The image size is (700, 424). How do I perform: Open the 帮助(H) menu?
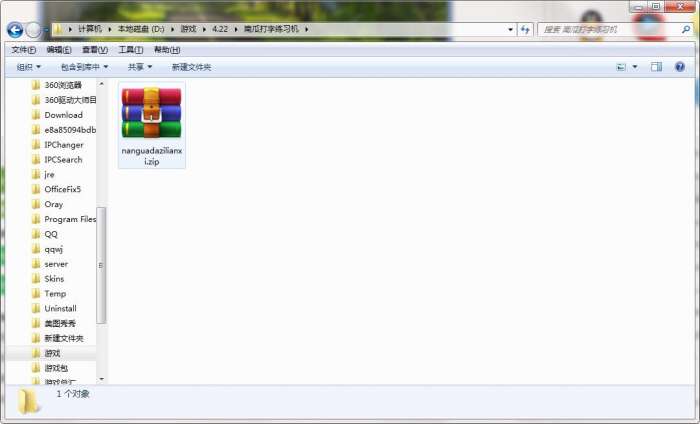[167, 50]
